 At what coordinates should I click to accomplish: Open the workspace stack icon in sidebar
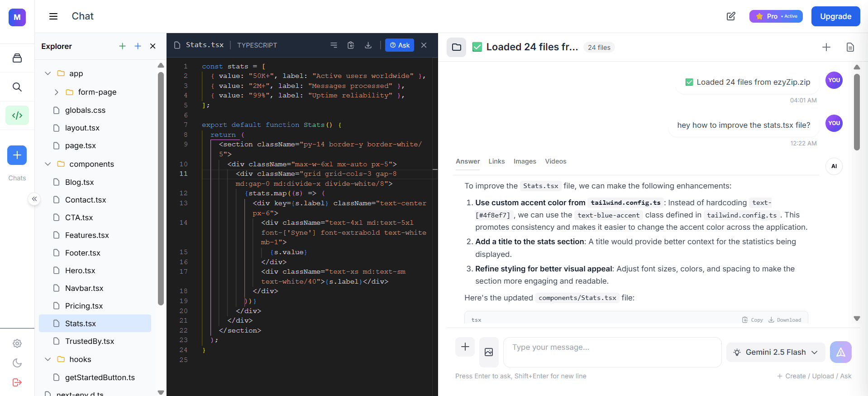coord(17,58)
